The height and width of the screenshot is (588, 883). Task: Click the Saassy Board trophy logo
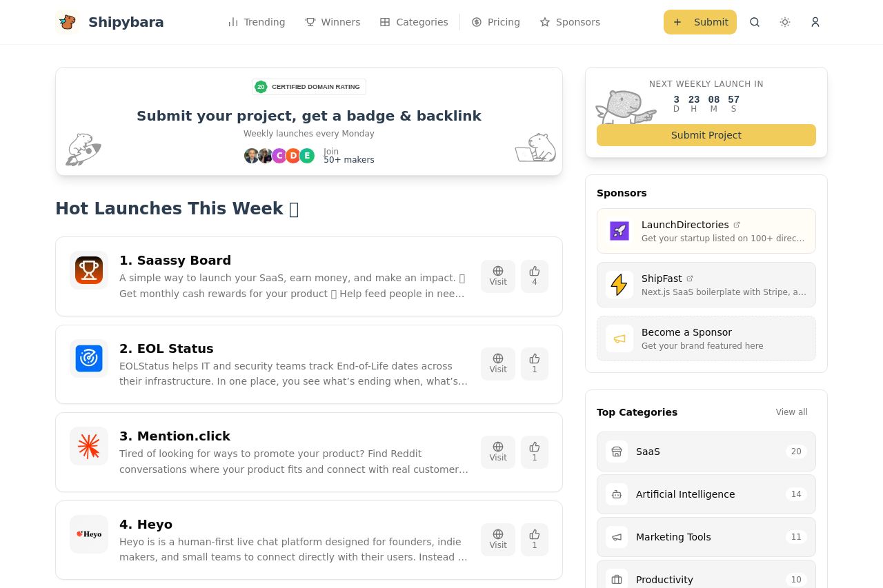[89, 270]
